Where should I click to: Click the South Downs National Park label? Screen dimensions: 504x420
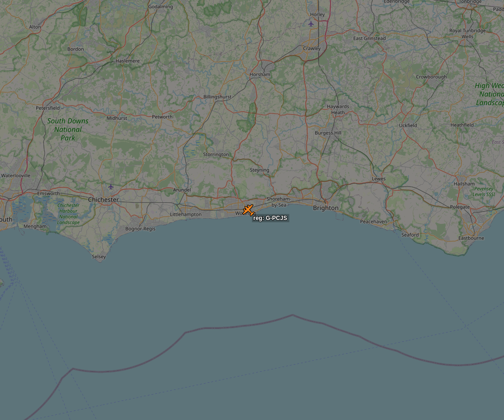coord(68,129)
